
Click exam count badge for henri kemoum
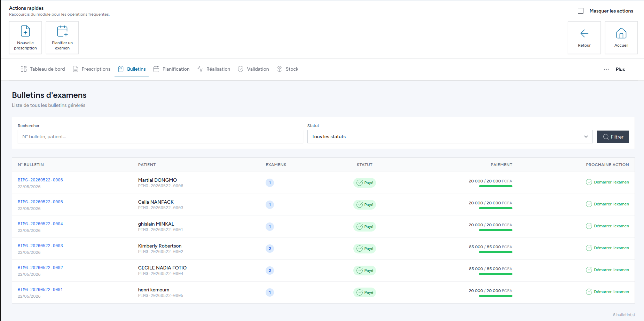[x=270, y=292]
